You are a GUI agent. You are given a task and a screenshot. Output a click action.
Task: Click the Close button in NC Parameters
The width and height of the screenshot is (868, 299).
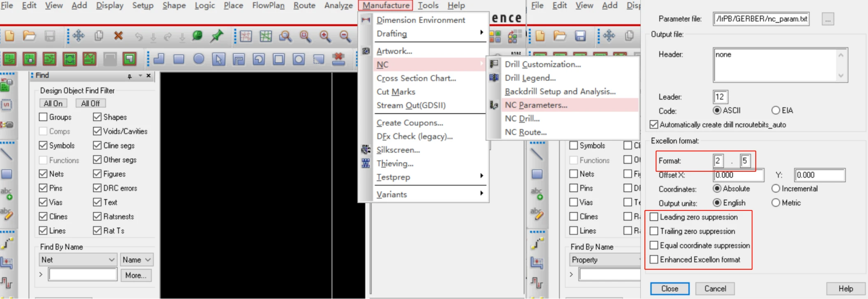[x=669, y=289]
